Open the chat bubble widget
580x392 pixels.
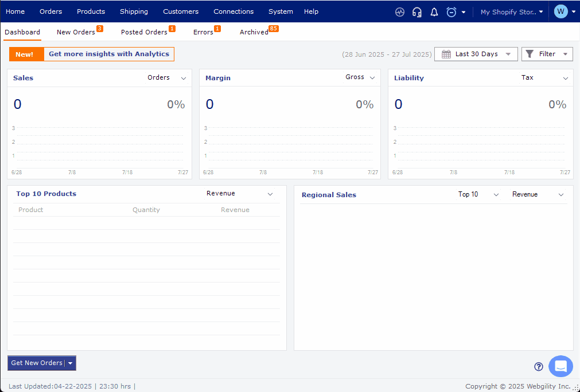560,366
